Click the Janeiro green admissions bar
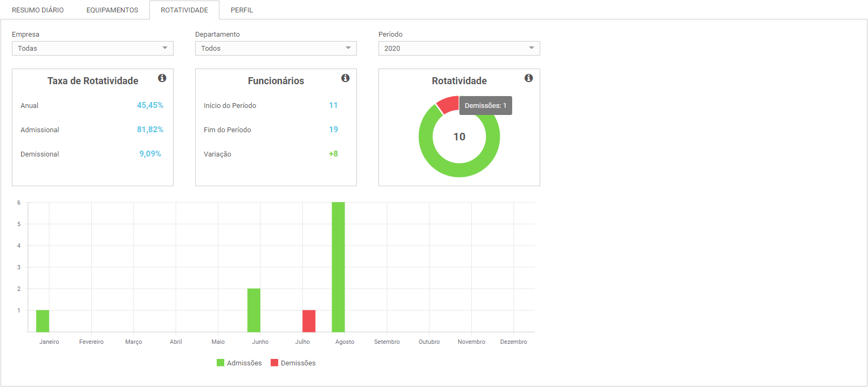The height and width of the screenshot is (387, 868). (x=43, y=321)
